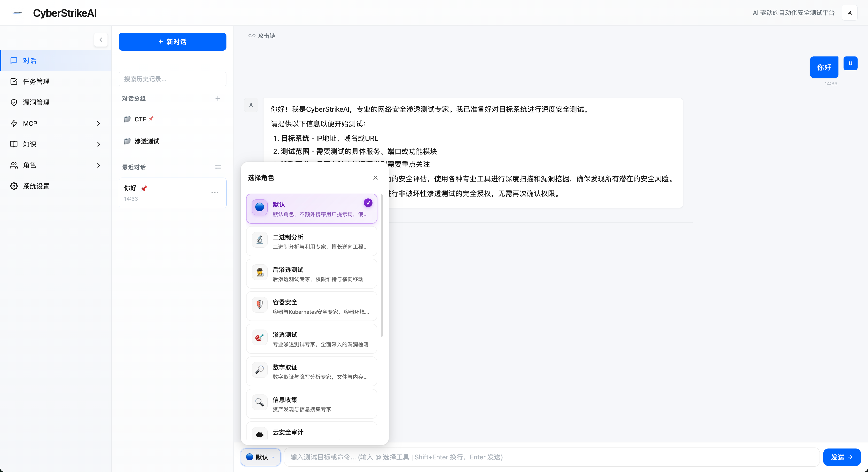Click the shield icon of 容器安全
The height and width of the screenshot is (472, 868).
pyautogui.click(x=259, y=304)
